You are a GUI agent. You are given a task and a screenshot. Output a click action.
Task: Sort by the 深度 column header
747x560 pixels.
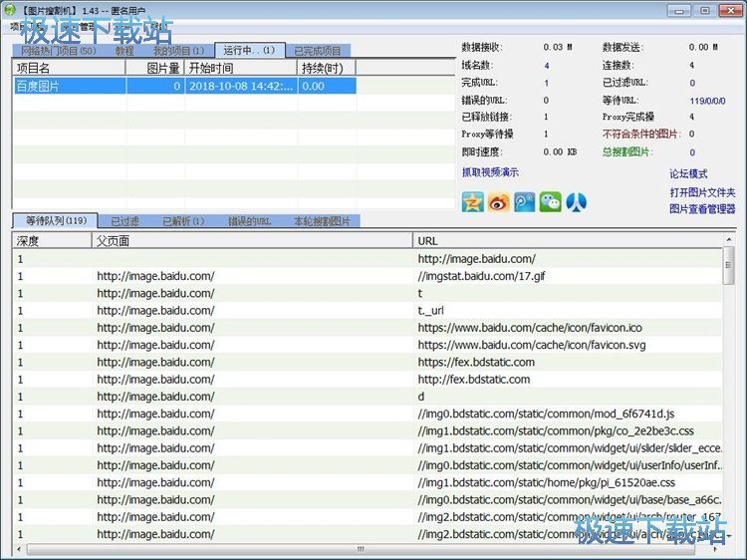coord(52,241)
